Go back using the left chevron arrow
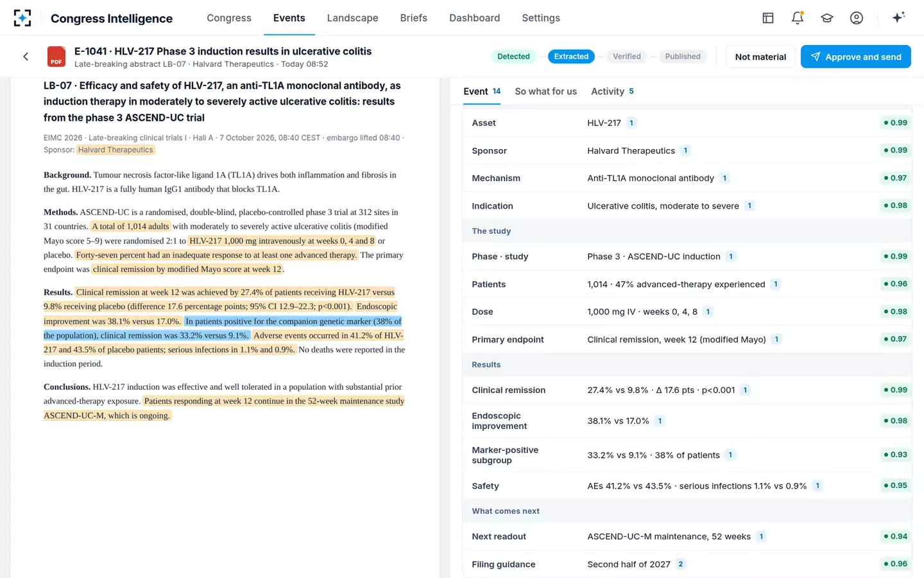 tap(26, 57)
